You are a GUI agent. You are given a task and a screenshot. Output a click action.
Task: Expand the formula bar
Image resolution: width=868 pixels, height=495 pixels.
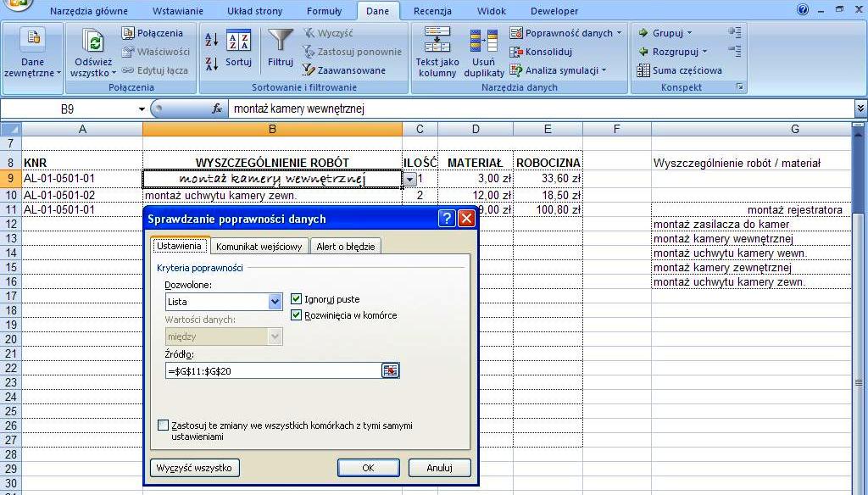click(861, 108)
